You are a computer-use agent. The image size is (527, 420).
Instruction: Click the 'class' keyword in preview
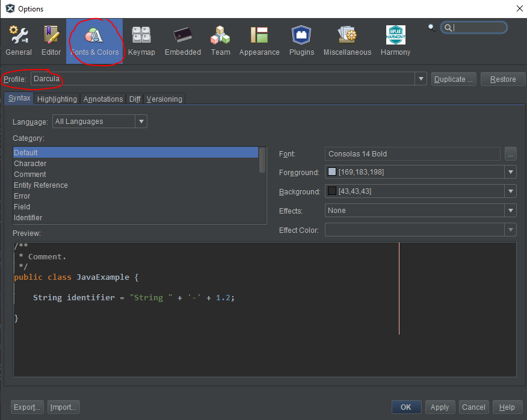click(x=60, y=277)
